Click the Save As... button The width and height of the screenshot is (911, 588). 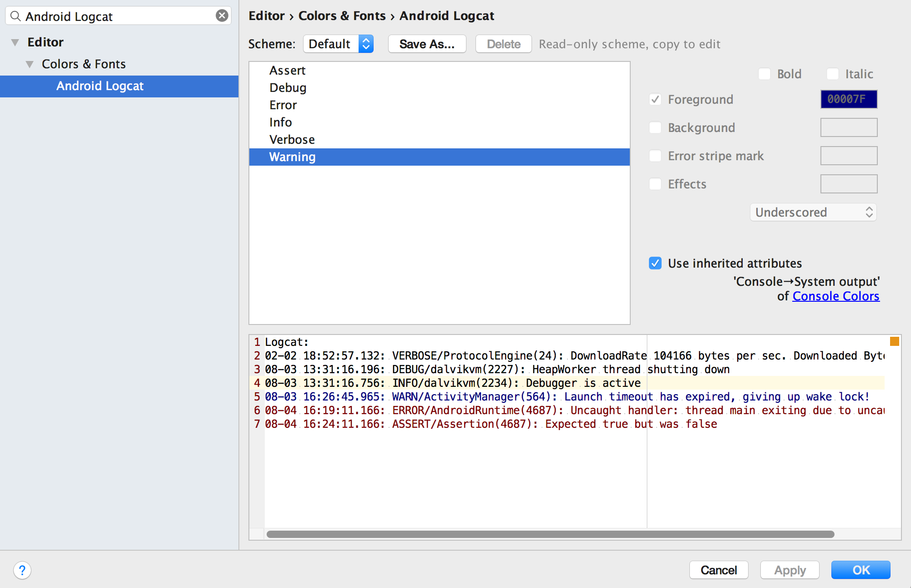(426, 44)
